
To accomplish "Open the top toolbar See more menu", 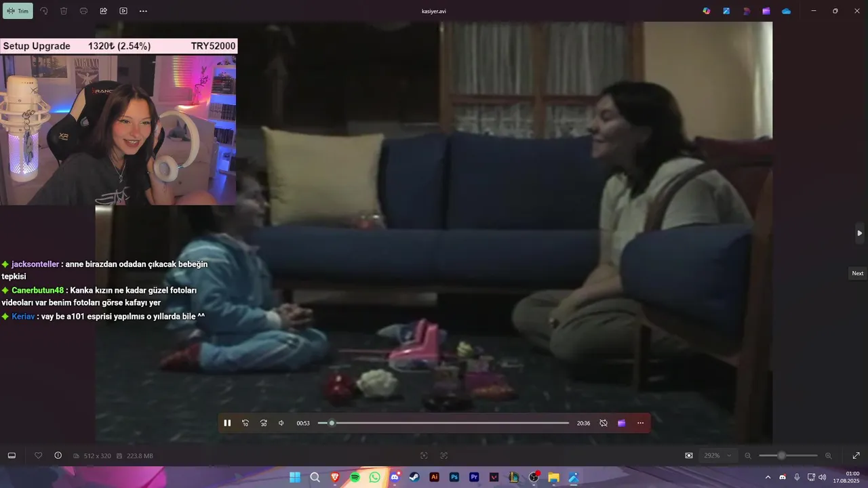I will (x=143, y=11).
